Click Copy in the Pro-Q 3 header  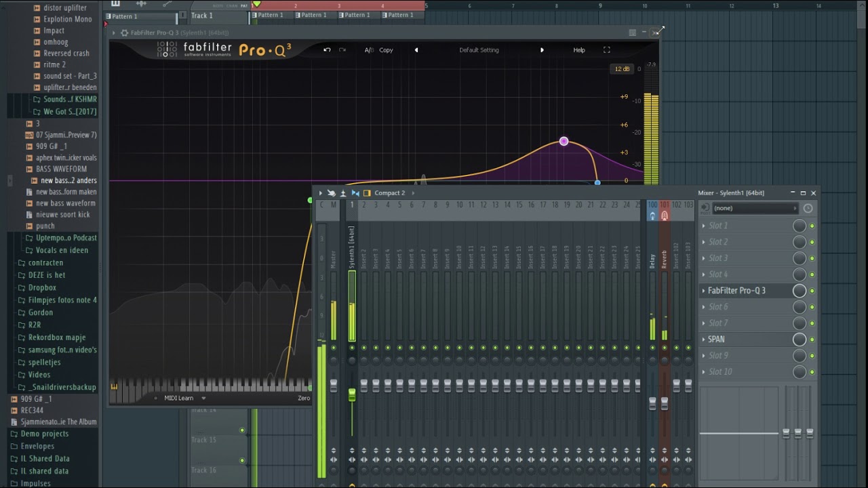pyautogui.click(x=386, y=50)
